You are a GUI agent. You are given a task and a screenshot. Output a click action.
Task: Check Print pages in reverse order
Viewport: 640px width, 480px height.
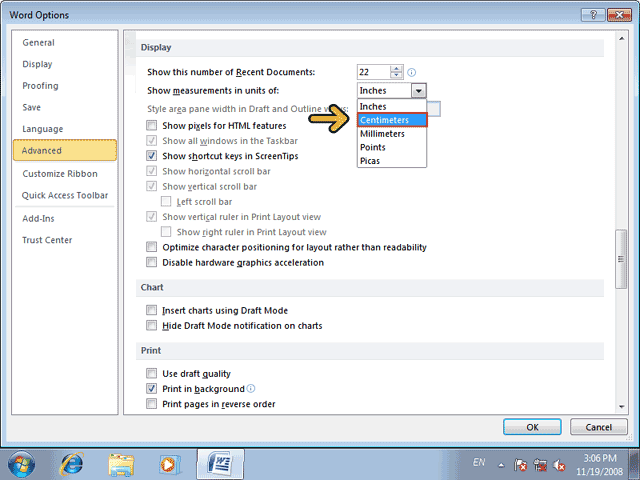point(151,404)
